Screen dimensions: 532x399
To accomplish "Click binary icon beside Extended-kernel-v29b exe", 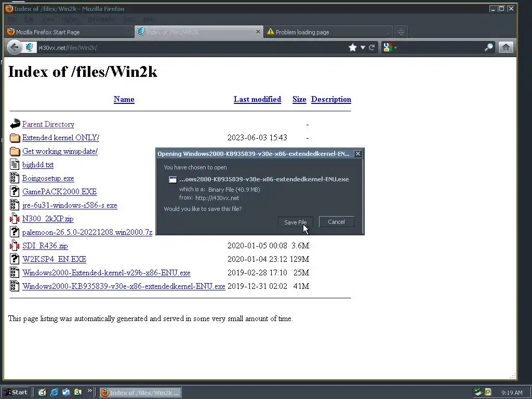I will [15, 272].
